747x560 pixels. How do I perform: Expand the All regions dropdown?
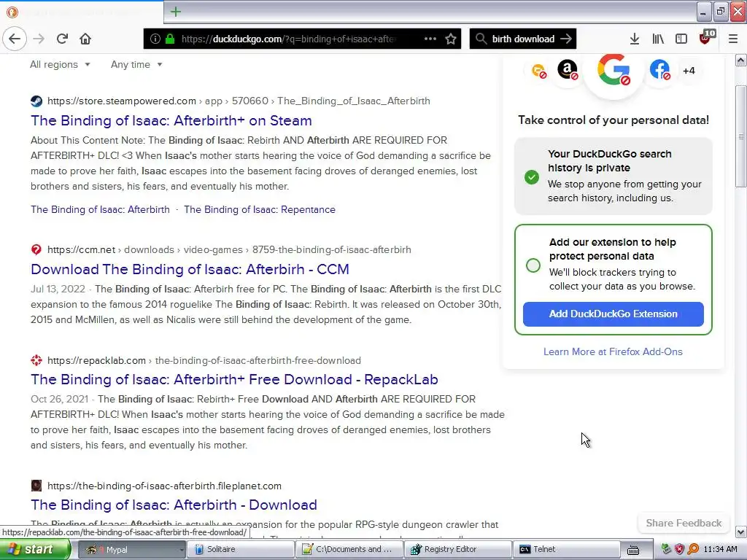pos(60,64)
